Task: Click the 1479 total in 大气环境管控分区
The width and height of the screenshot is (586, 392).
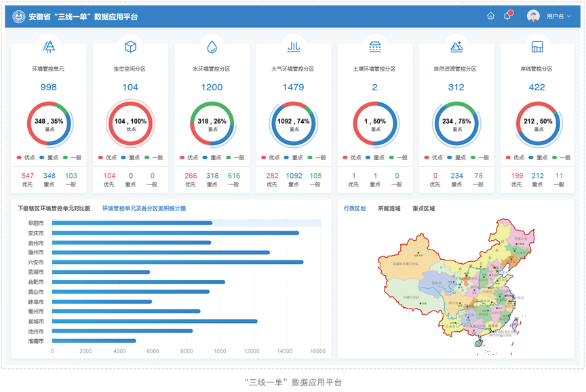Action: (293, 87)
